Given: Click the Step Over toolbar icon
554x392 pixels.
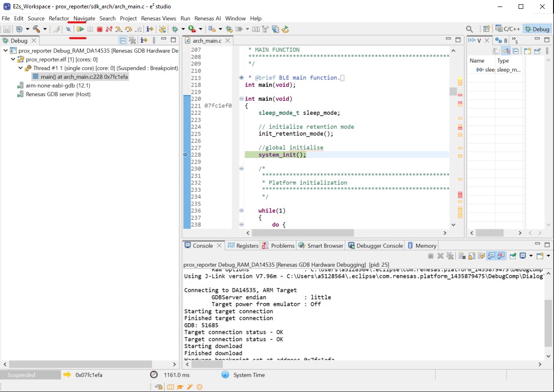Looking at the screenshot, I should tap(129, 29).
